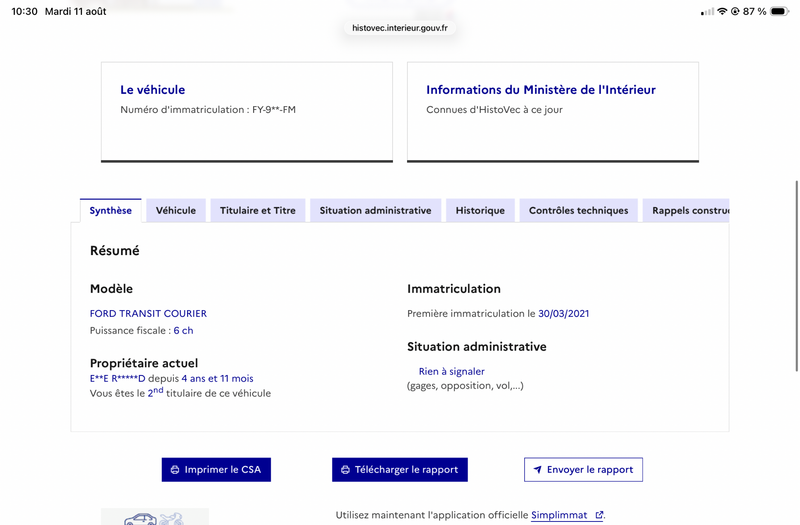This screenshot has width=800, height=525.
Task: Switch to the Véhicule tab
Action: pyautogui.click(x=176, y=210)
